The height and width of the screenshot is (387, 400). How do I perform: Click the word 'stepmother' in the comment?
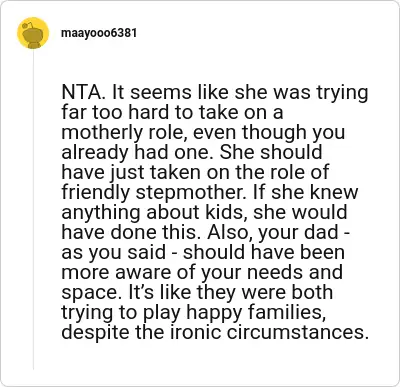tap(184, 192)
